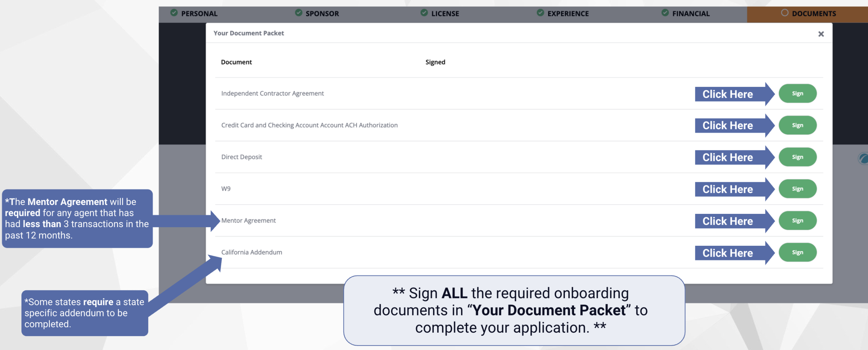Sign the W9 document
868x350 pixels.
(x=797, y=189)
